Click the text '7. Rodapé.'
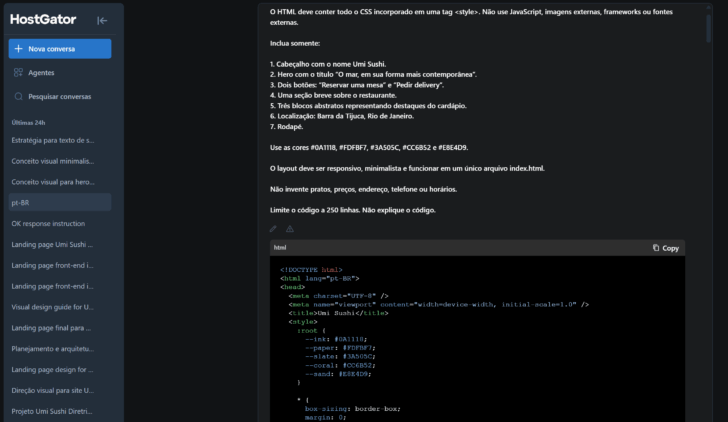Image resolution: width=728 pixels, height=422 pixels. click(286, 127)
